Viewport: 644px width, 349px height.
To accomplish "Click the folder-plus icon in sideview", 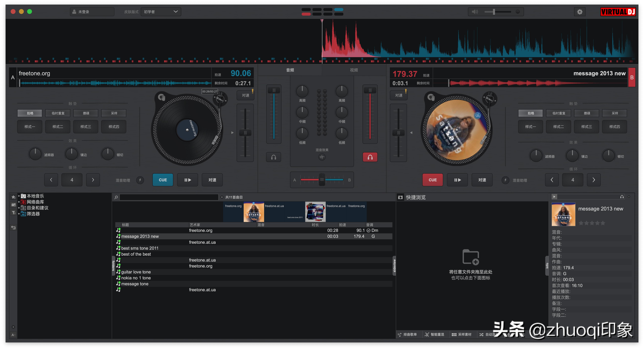I will pos(471,257).
